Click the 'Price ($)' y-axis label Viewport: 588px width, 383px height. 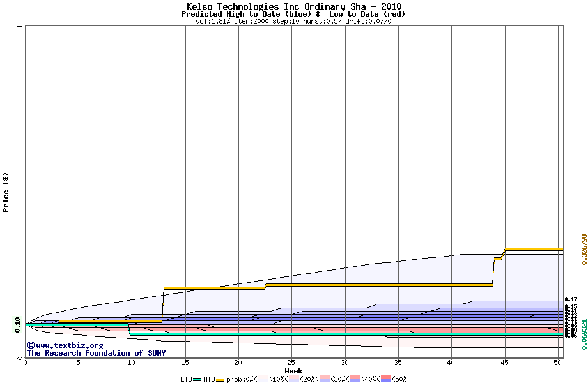click(x=6, y=192)
